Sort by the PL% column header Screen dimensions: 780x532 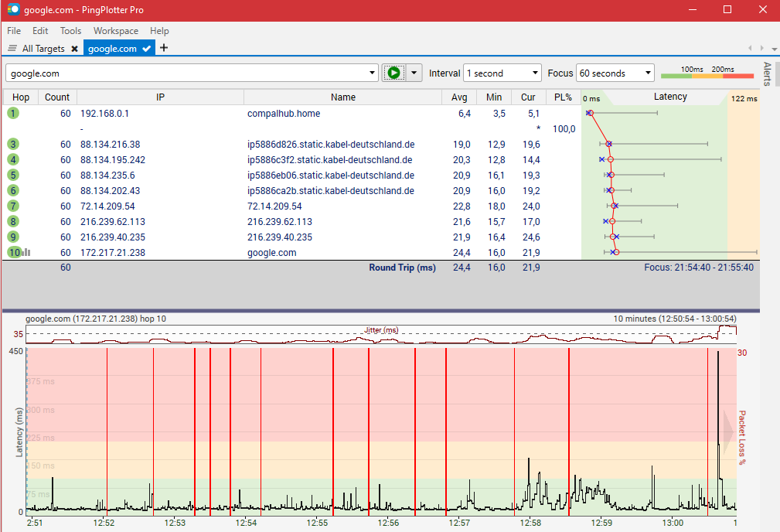(x=563, y=97)
